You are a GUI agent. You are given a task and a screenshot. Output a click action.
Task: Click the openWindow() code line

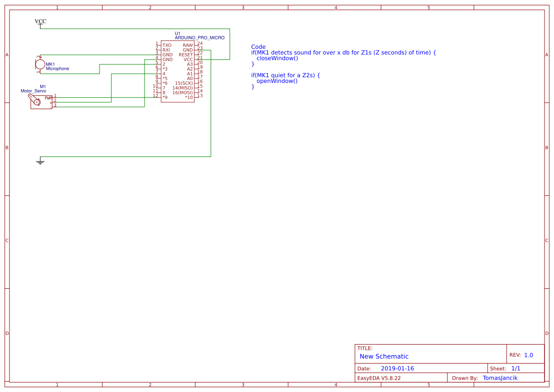277,81
